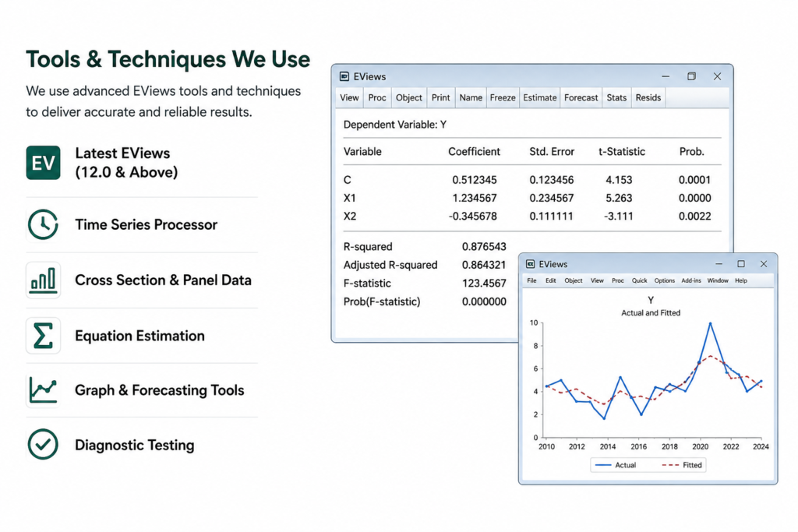The width and height of the screenshot is (798, 532).
Task: Open the Help menu
Action: click(741, 280)
